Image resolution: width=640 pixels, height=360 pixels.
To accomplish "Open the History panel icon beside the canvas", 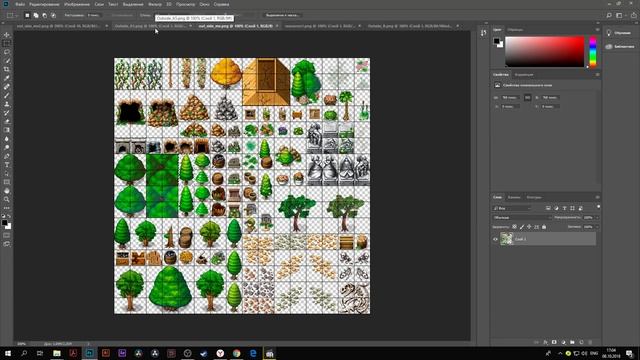I will click(x=484, y=33).
